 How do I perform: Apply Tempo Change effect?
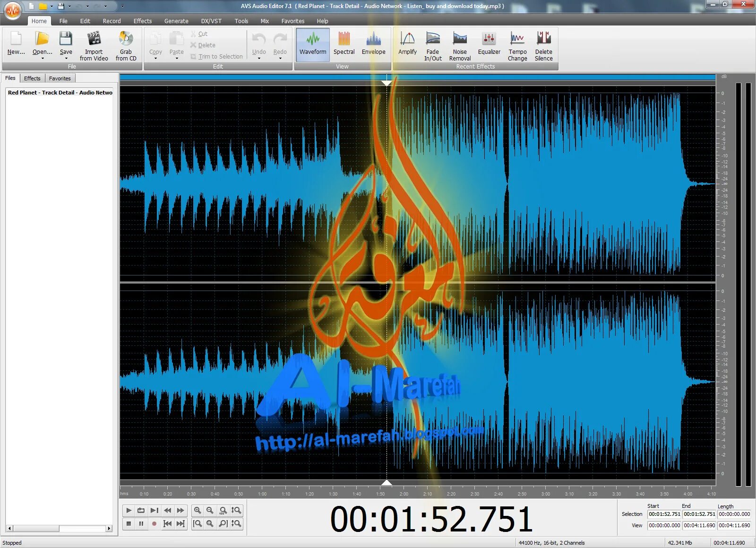[x=517, y=45]
